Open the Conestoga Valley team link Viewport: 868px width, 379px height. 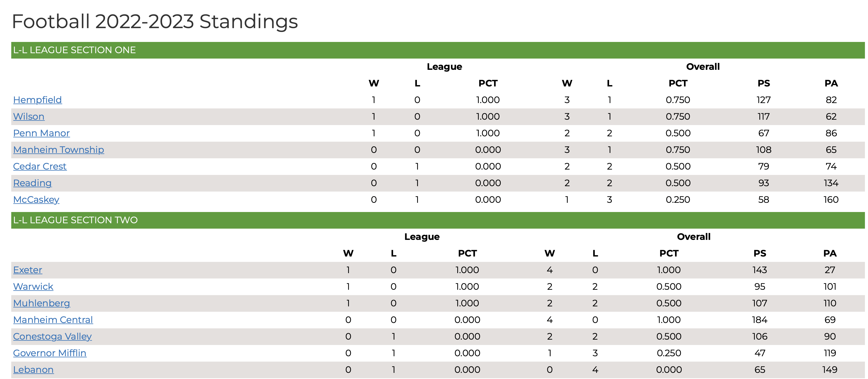tap(52, 336)
